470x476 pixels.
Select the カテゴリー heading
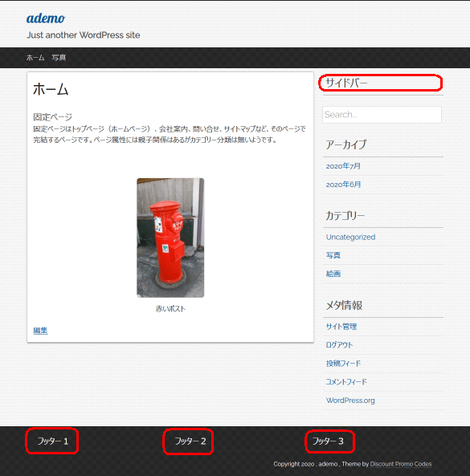pos(345,216)
